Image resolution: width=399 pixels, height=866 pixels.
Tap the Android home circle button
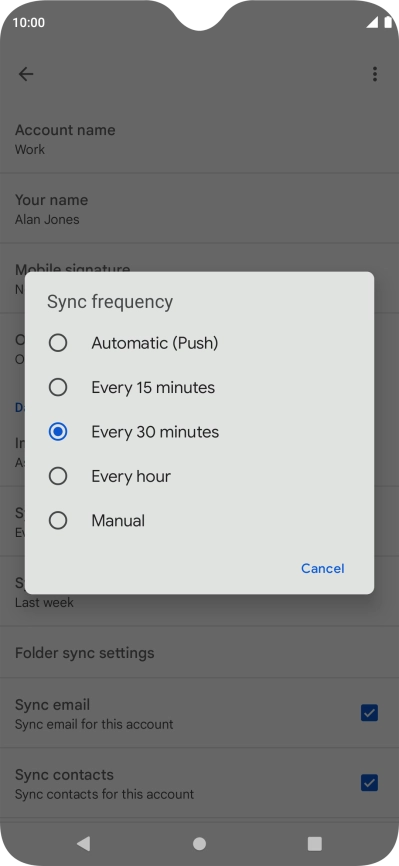[x=200, y=843]
